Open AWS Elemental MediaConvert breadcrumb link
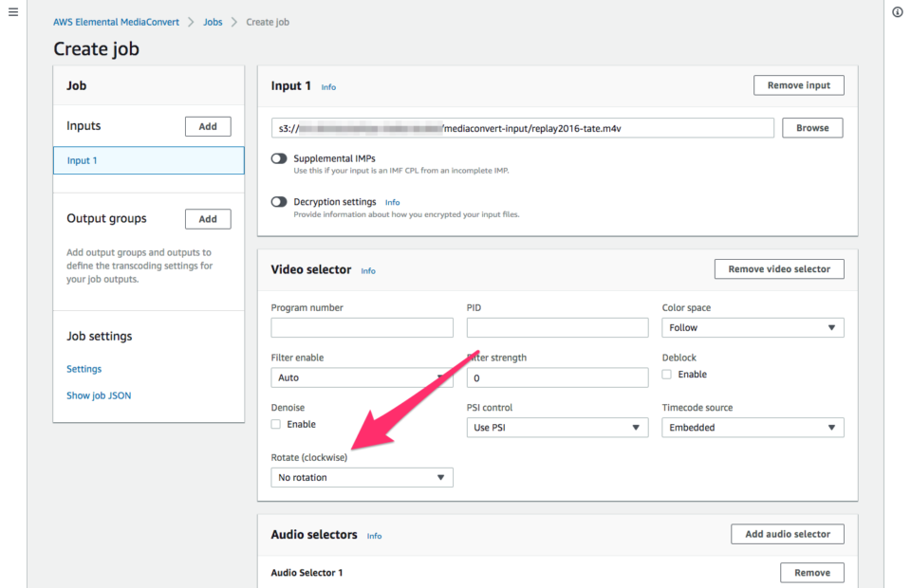The width and height of the screenshot is (911, 588). coord(116,21)
